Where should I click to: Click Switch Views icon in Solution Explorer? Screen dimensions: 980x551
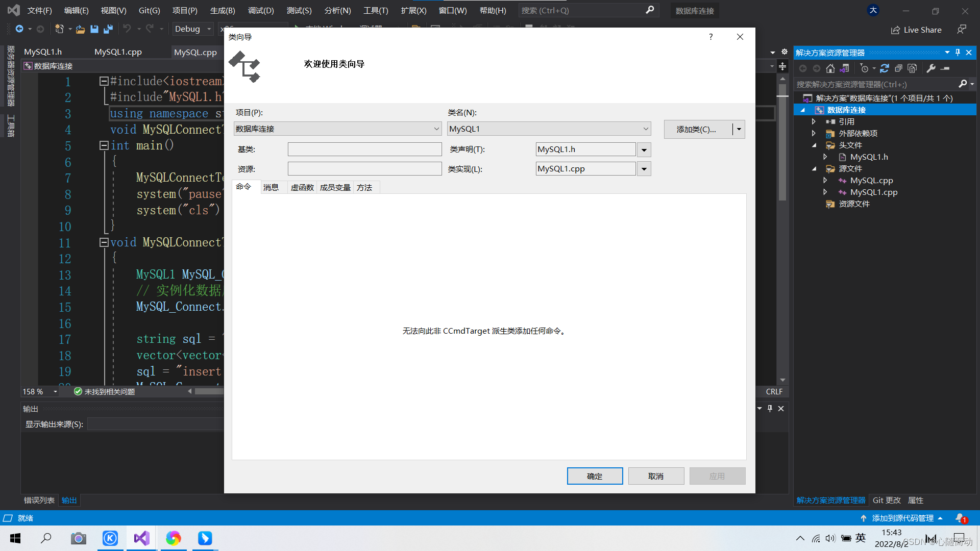tap(845, 68)
